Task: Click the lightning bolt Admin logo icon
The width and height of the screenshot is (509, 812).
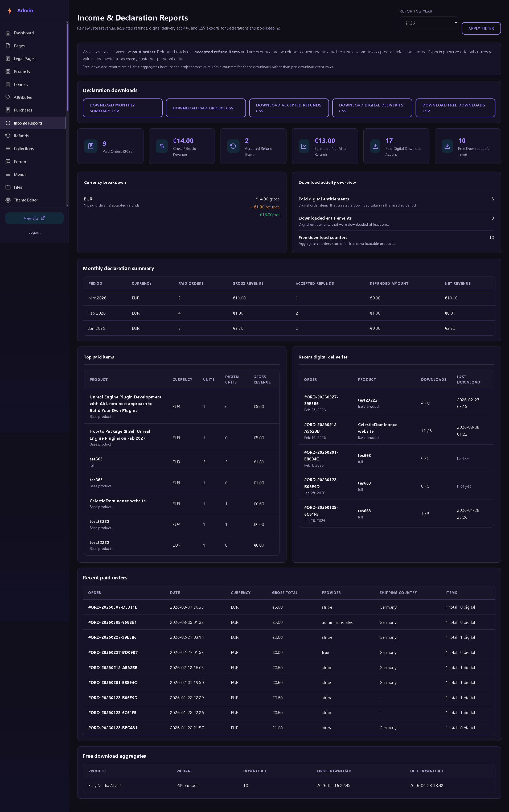Action: click(9, 10)
